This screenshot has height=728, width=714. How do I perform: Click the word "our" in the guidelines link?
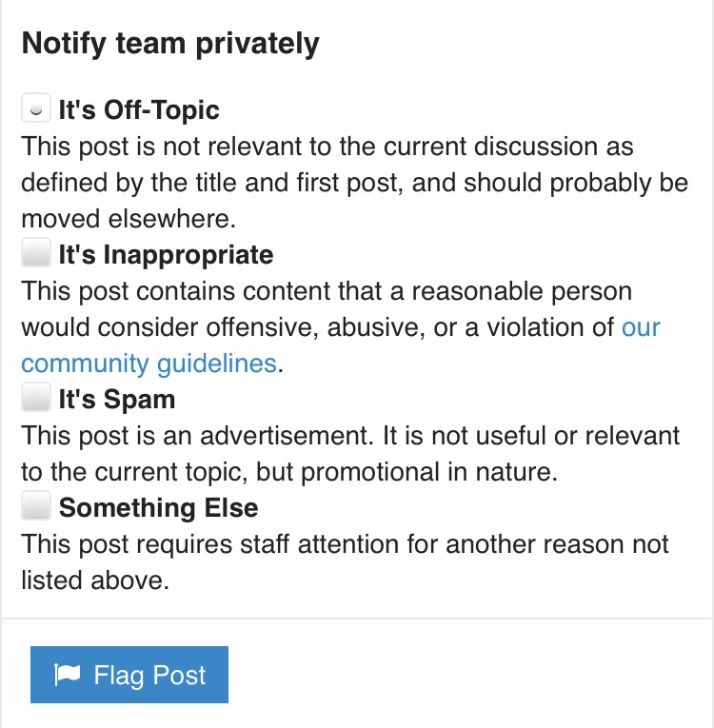point(641,327)
